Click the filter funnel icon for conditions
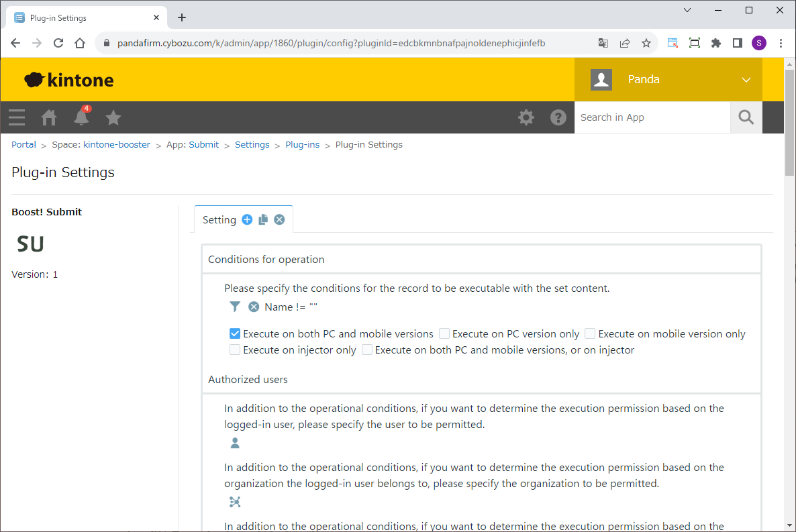The image size is (796, 532). (x=234, y=307)
